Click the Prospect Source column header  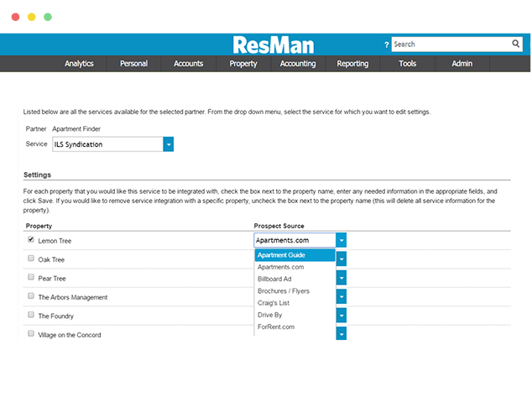coord(279,226)
